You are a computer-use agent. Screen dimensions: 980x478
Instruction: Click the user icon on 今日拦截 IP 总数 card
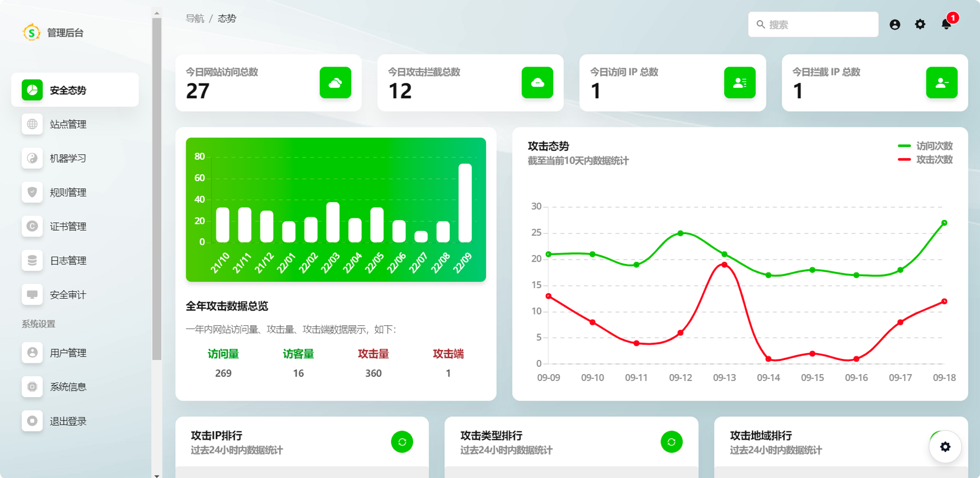tap(942, 83)
